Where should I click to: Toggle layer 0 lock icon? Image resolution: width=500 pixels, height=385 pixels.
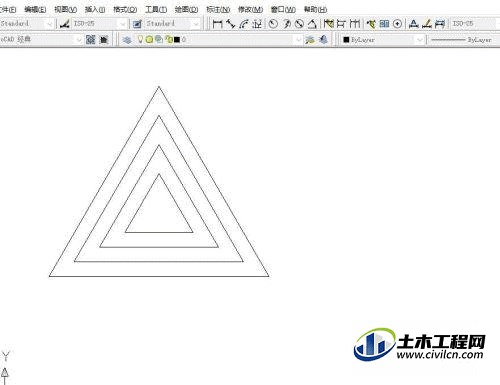(169, 40)
